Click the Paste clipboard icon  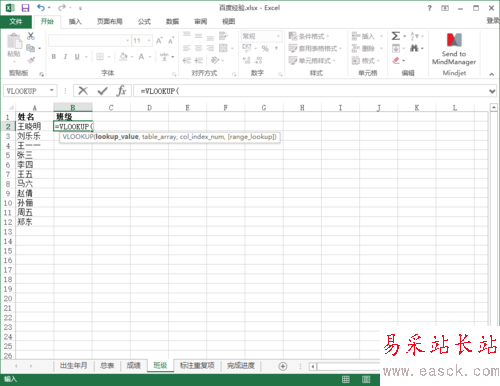pyautogui.click(x=14, y=42)
